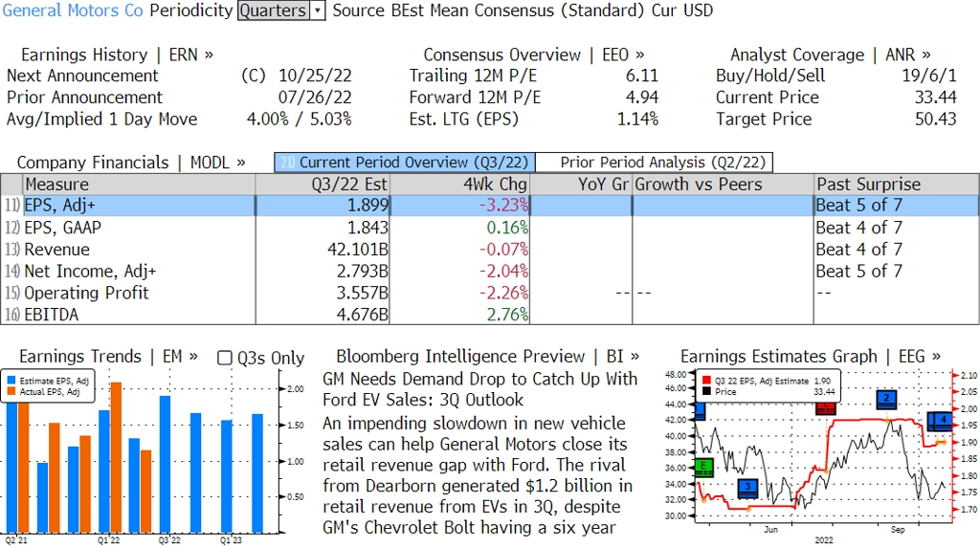
Task: Click blue Estimate EPS, Adj legend swatch
Action: (11, 381)
